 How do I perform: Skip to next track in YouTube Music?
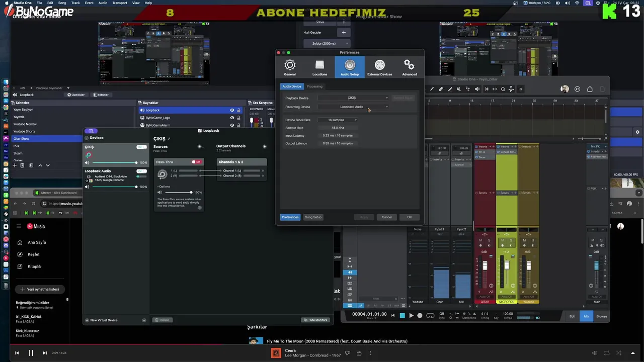pos(45,353)
